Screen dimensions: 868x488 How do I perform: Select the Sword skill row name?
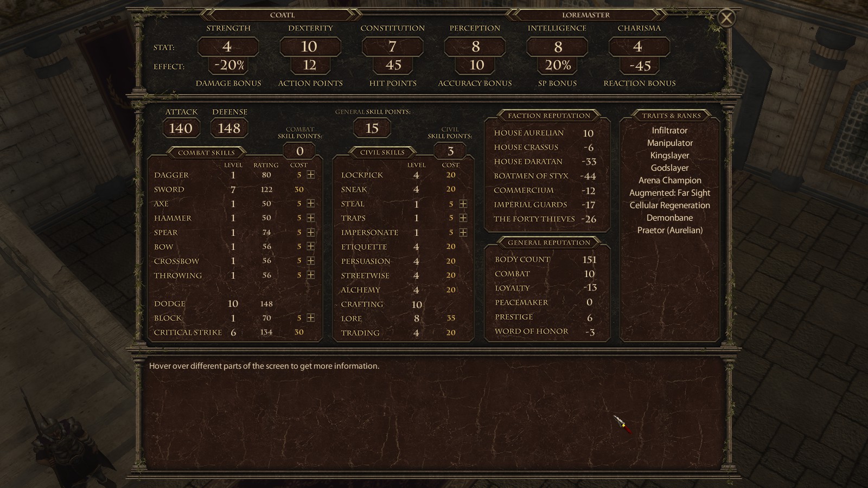[x=169, y=190]
